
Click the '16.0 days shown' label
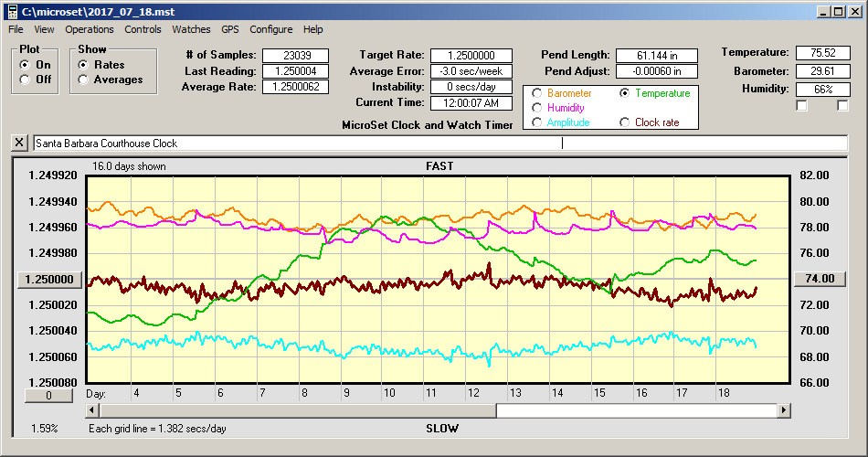click(129, 166)
